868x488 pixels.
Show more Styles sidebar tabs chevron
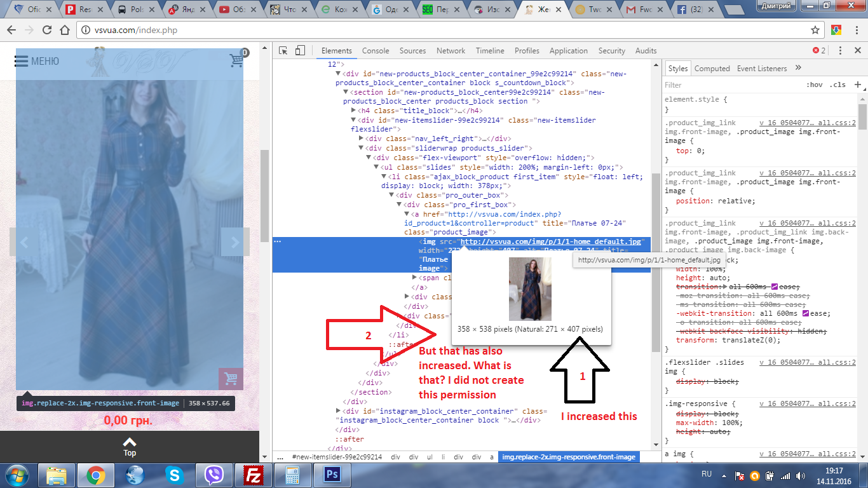pyautogui.click(x=799, y=68)
